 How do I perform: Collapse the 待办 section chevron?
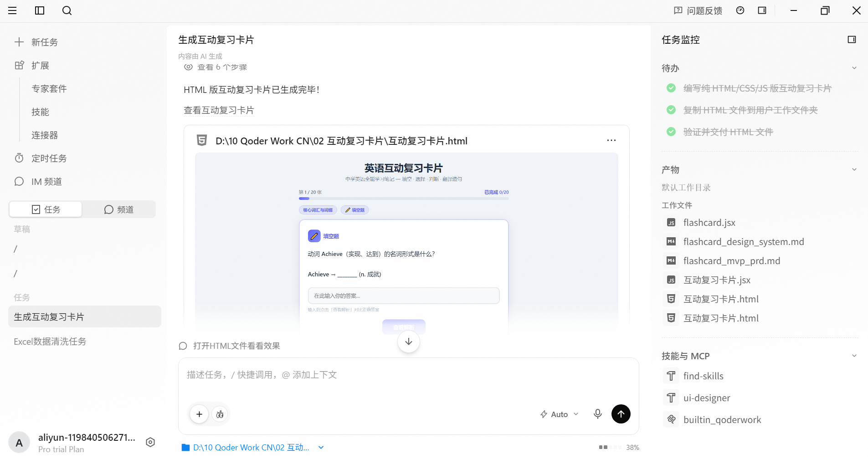[854, 68]
